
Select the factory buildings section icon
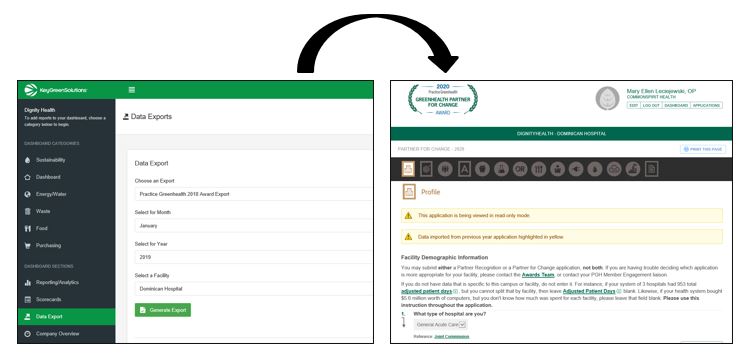tap(632, 169)
